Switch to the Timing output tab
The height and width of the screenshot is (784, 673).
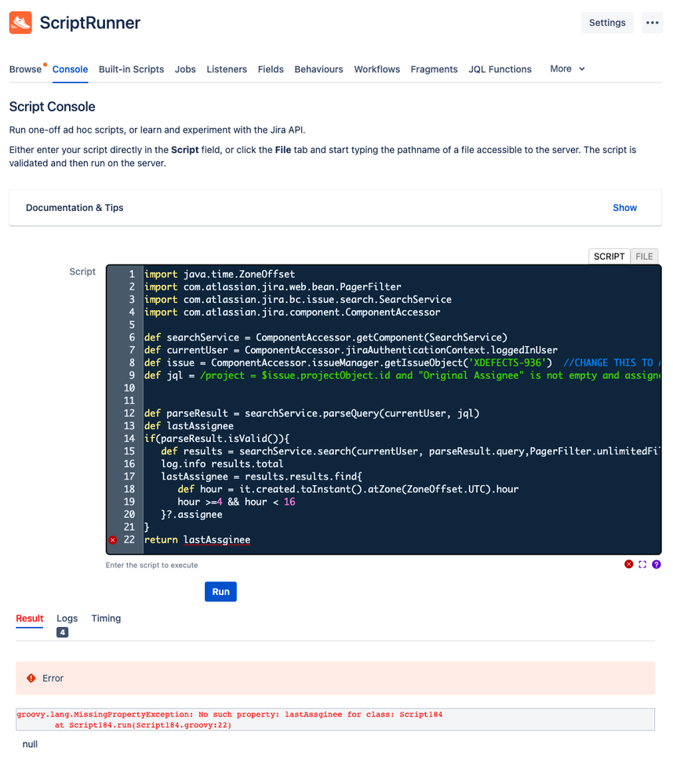pyautogui.click(x=106, y=618)
